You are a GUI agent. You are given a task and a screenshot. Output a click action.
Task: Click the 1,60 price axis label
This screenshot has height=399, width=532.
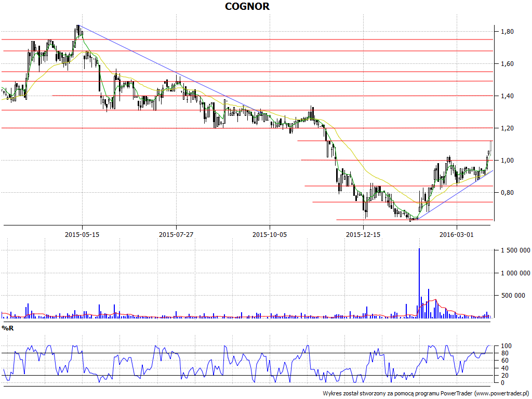[507, 64]
